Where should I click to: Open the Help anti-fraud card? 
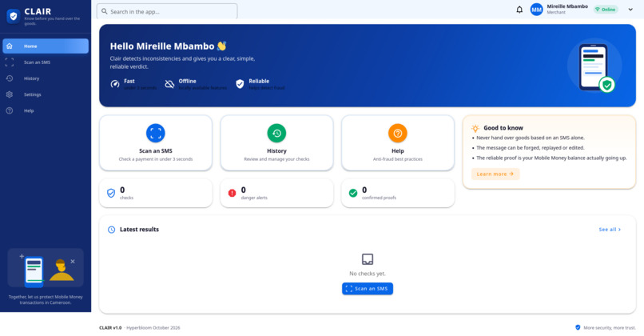click(398, 142)
